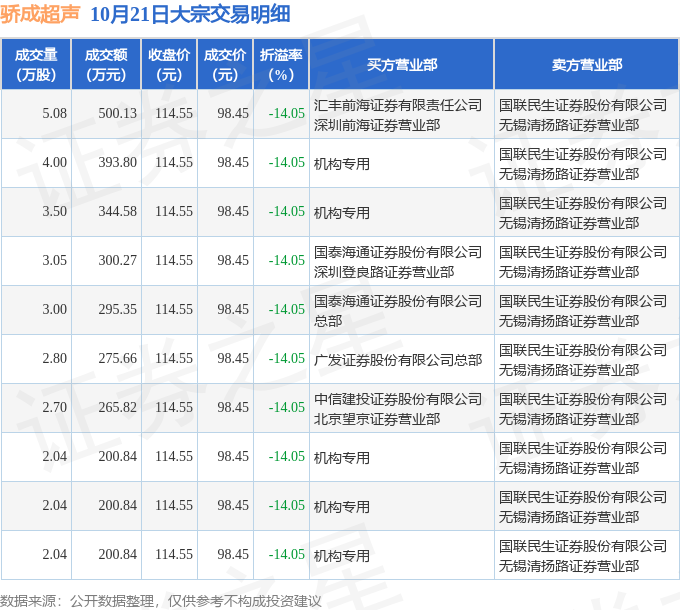Click the 10月21日大宗交易明细 title text

[x=190, y=14]
